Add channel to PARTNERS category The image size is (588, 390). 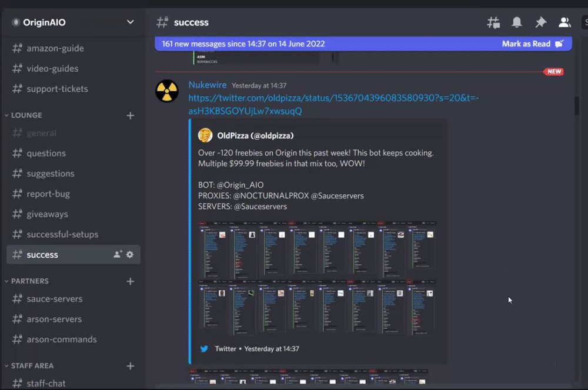(x=130, y=281)
